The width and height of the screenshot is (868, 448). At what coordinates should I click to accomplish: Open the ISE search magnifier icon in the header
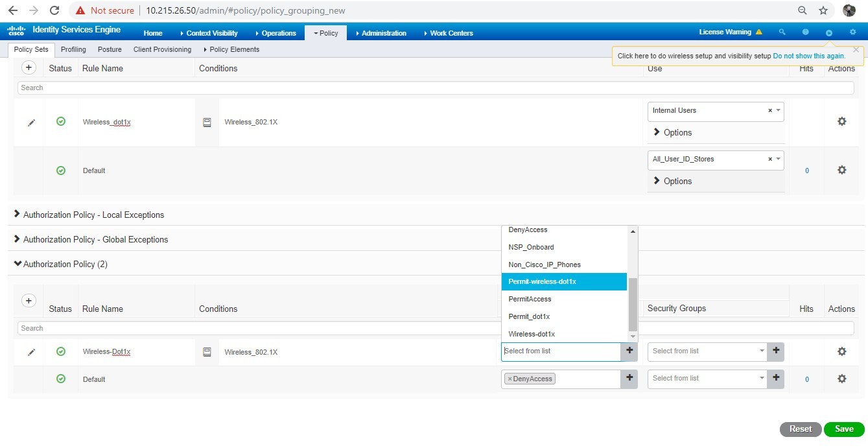coord(782,32)
